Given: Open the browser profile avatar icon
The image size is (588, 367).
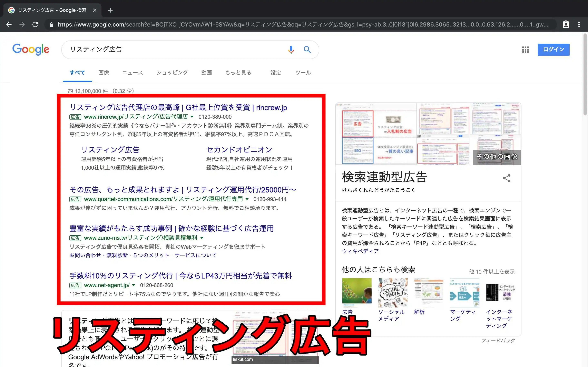Looking at the screenshot, I should point(566,24).
